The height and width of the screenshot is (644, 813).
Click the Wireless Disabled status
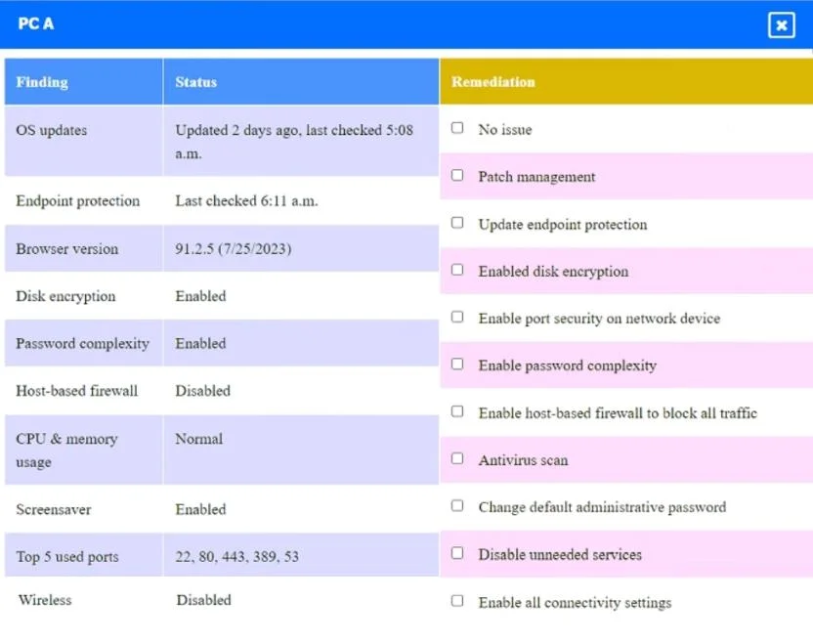[204, 600]
